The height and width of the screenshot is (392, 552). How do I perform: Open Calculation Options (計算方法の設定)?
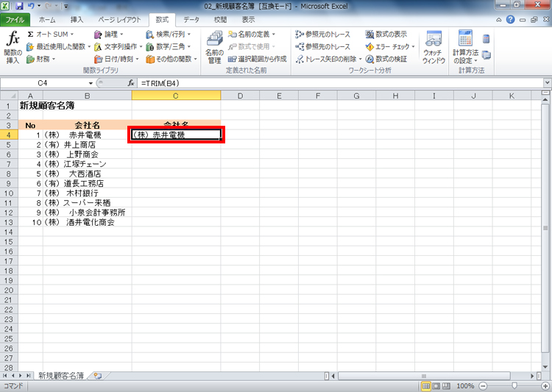click(x=465, y=48)
